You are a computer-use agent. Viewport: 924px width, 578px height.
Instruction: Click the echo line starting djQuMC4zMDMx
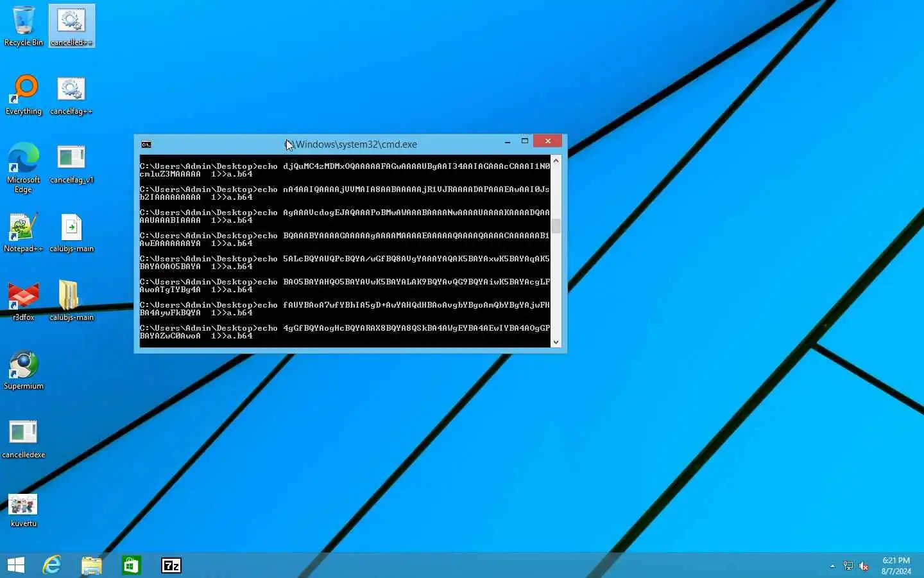(x=345, y=170)
